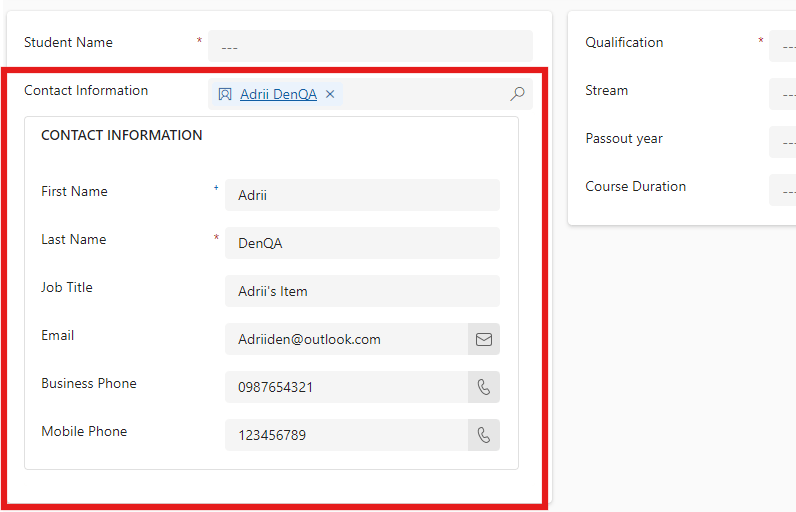Click the call icon next to Business Phone

(484, 387)
